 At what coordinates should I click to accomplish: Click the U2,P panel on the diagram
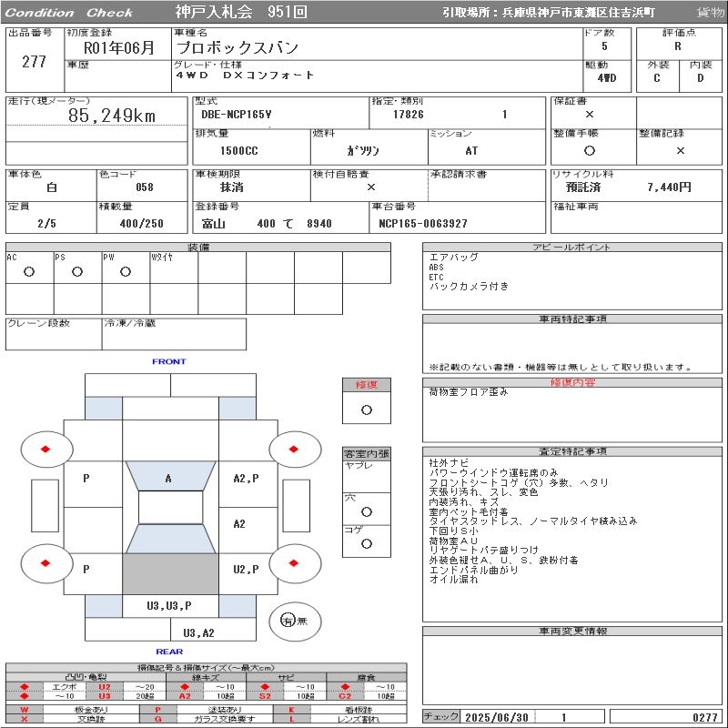(x=248, y=574)
